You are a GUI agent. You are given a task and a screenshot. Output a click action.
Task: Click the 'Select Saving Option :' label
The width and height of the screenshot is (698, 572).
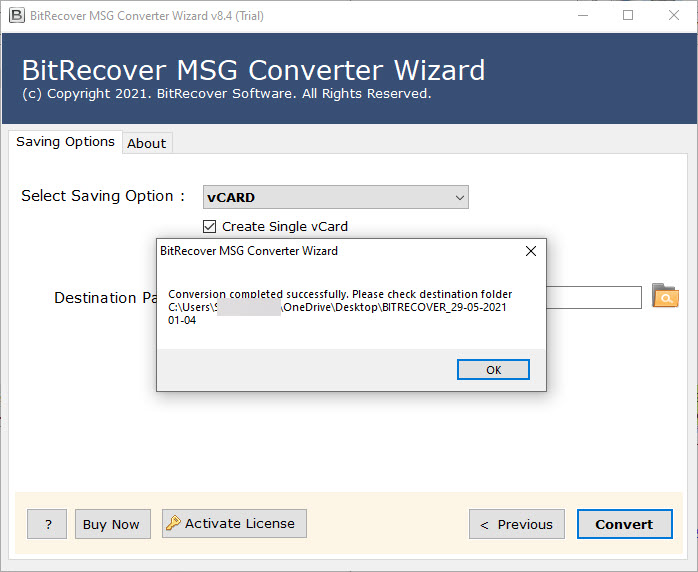(103, 196)
